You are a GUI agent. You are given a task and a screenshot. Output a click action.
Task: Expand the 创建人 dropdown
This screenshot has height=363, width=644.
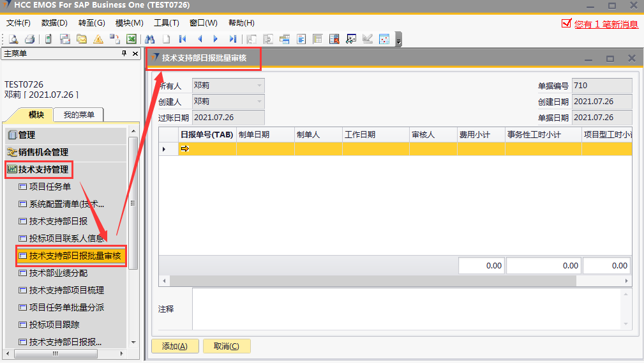pyautogui.click(x=259, y=102)
